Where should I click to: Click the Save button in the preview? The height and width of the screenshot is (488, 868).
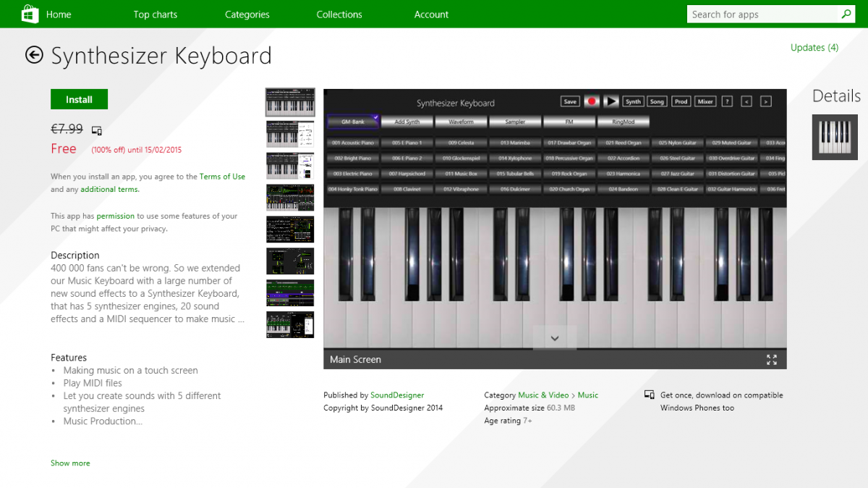[570, 101]
